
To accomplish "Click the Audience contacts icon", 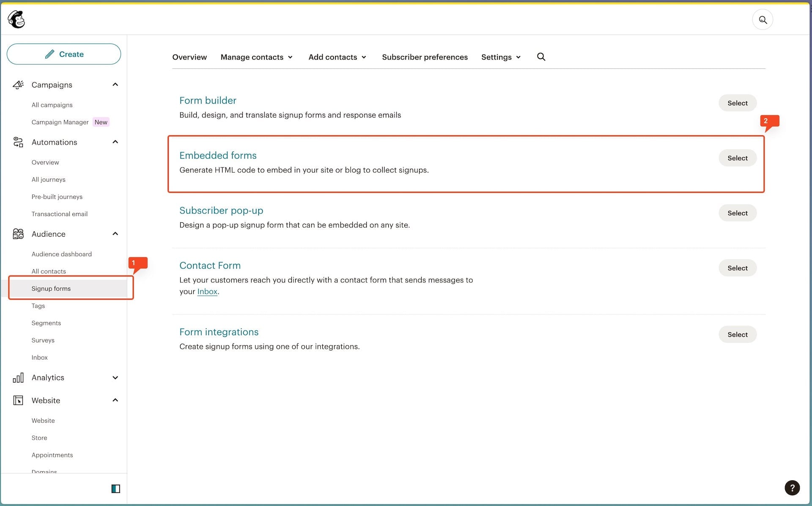I will (18, 234).
